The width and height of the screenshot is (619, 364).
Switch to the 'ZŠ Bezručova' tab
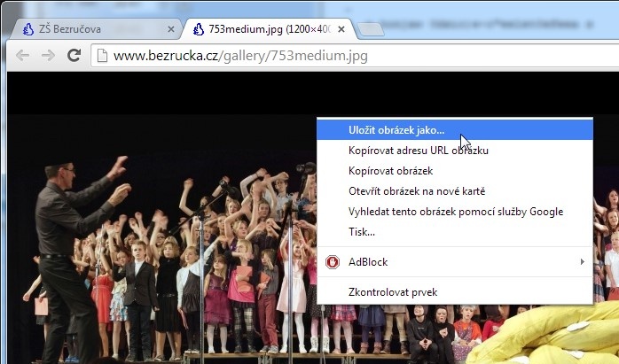point(95,29)
